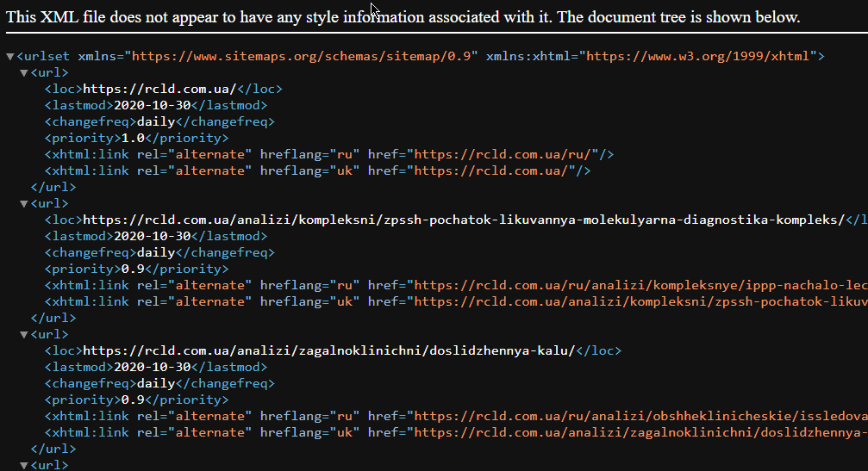Click changefreq "daily" in the doslidzhennya-kalu entry
Viewport: 868px width, 471px height.
[x=156, y=383]
